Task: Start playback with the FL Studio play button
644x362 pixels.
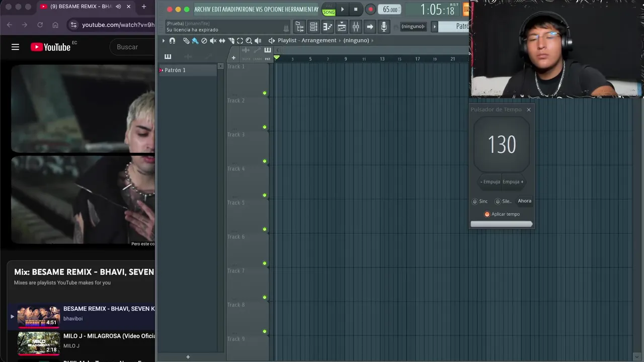Action: click(x=342, y=10)
